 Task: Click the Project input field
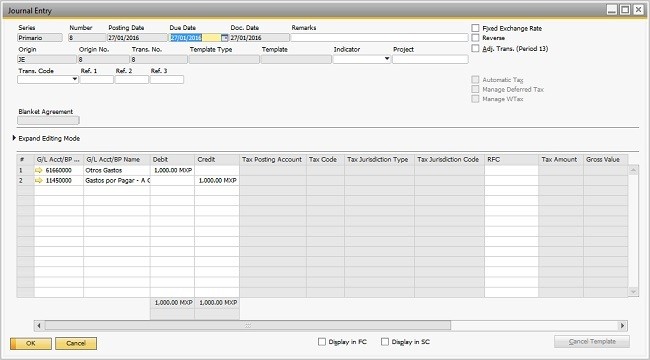430,59
